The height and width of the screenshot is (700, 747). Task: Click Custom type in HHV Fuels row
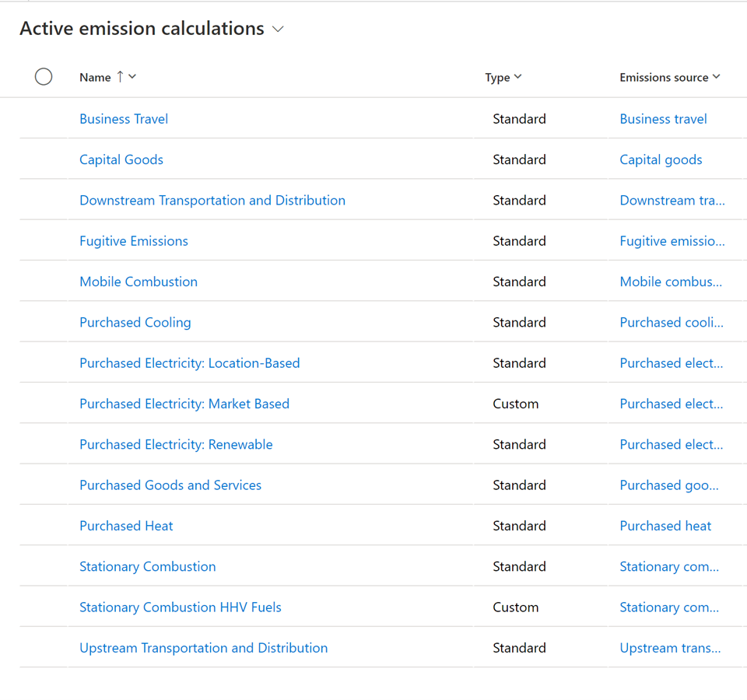[x=515, y=607]
